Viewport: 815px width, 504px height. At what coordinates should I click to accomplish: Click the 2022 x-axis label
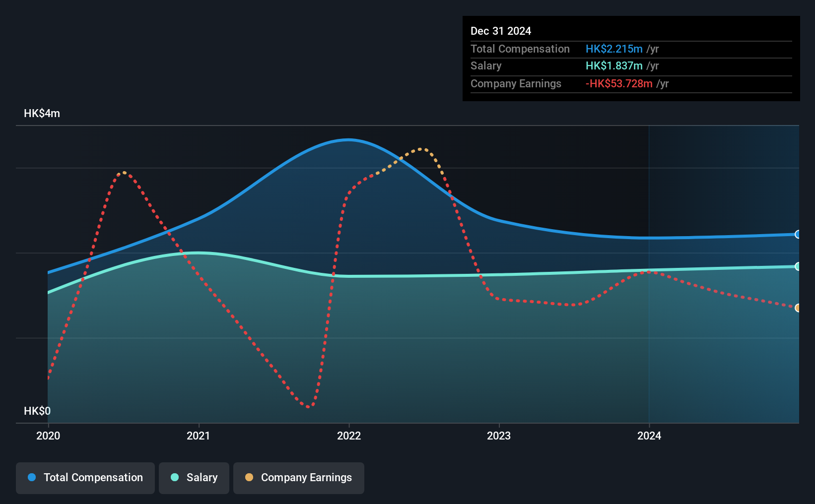pyautogui.click(x=349, y=436)
